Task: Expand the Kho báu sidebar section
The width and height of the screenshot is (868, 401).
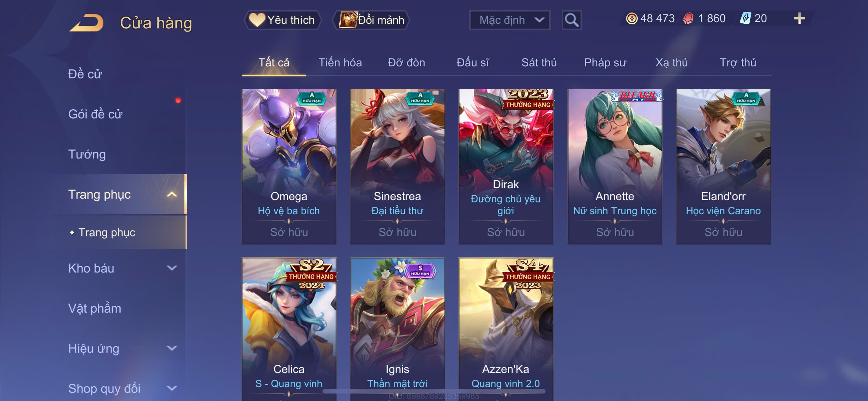Action: 172,268
